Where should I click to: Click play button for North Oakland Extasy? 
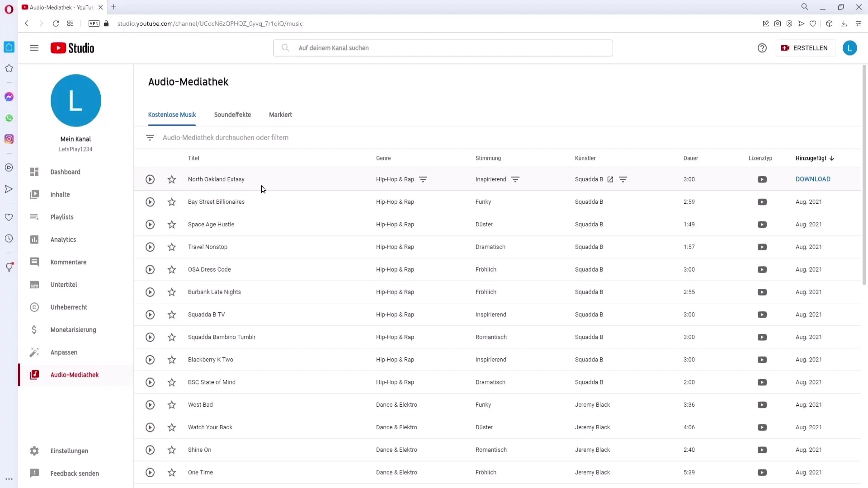(x=150, y=179)
